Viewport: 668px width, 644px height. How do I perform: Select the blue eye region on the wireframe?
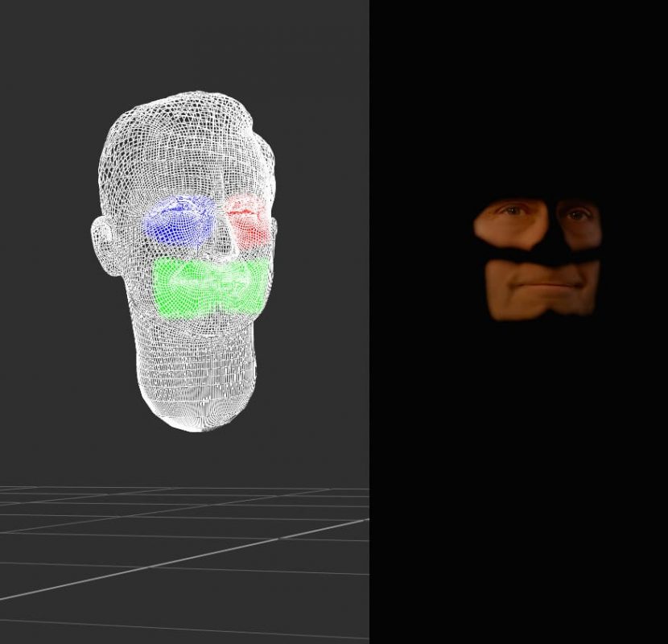pos(179,220)
